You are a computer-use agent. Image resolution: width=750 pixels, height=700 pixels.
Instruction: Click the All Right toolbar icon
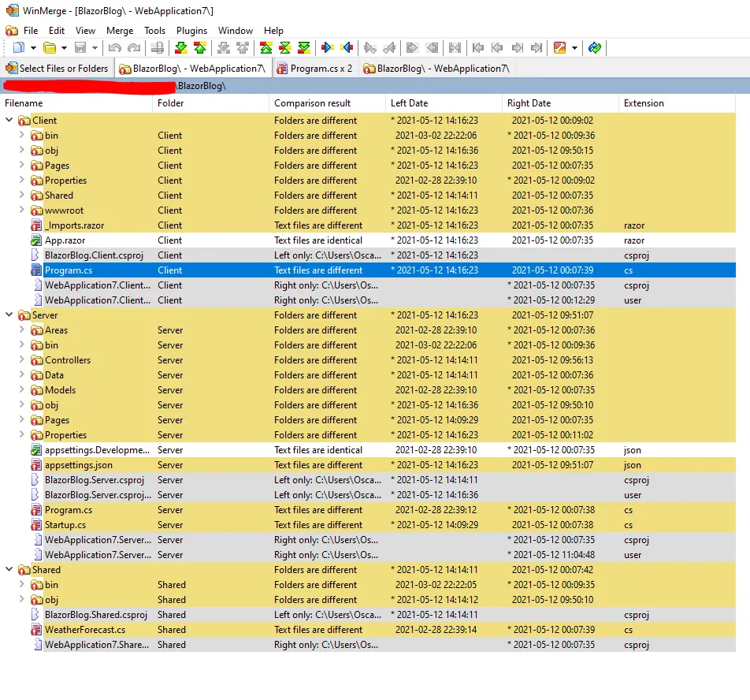pos(412,47)
